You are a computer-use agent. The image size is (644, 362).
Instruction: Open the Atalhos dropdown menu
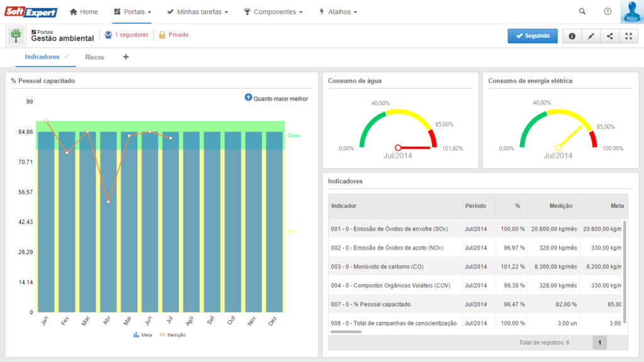(x=338, y=12)
